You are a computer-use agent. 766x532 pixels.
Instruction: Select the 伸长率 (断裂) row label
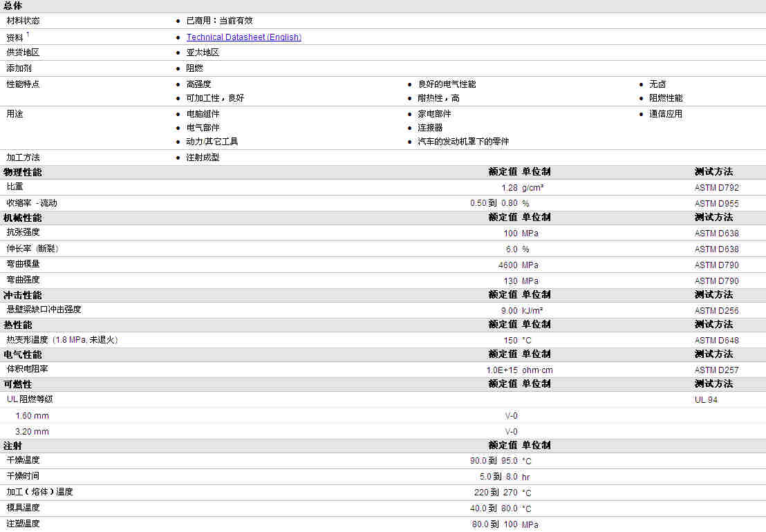[x=32, y=249]
